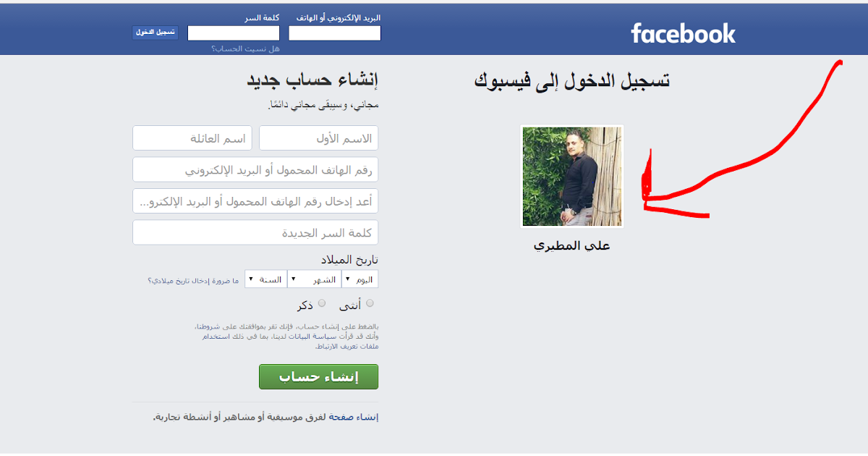Viewport: 868px width, 456px height.
Task: Click the الاسم الأول first name field
Action: pyautogui.click(x=319, y=138)
